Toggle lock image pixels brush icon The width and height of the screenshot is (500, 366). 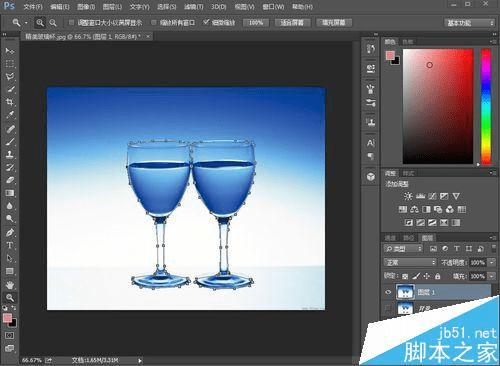[416, 276]
